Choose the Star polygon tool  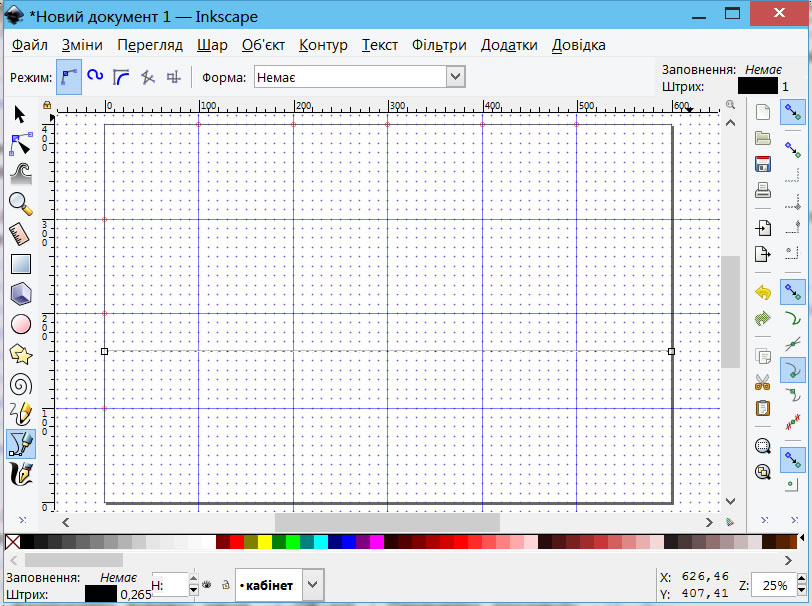click(20, 354)
